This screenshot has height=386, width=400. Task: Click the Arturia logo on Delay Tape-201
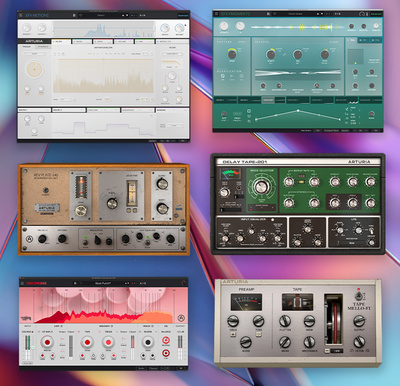(359, 162)
